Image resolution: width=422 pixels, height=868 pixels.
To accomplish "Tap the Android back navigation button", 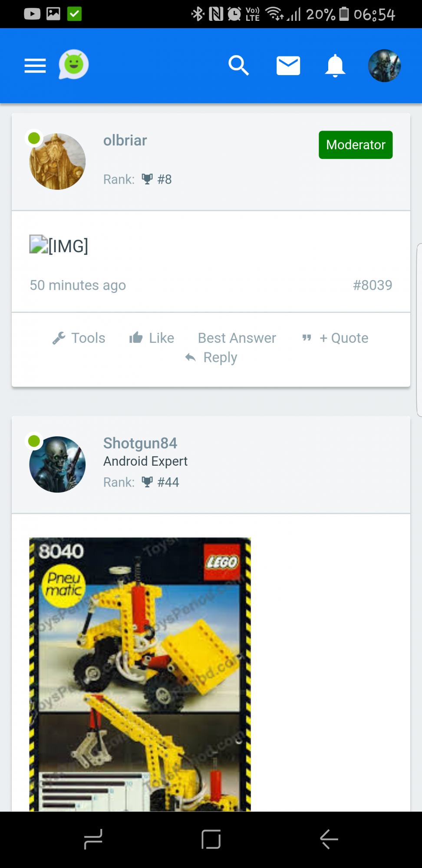I will (329, 839).
